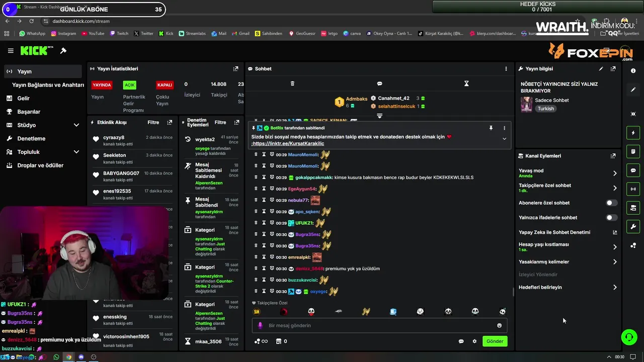Click the chat bubble icon beside Gönder
Viewport: 644px width, 362px height.
[461, 341]
